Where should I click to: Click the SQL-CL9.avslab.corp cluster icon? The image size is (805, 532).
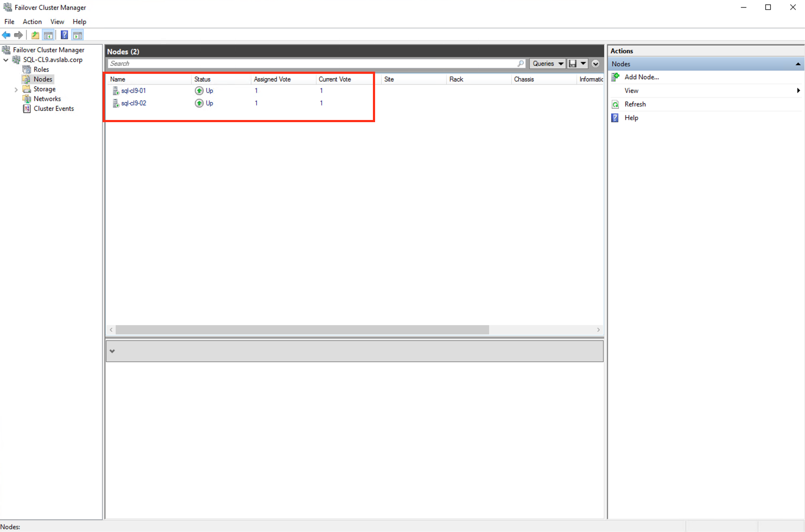click(16, 60)
